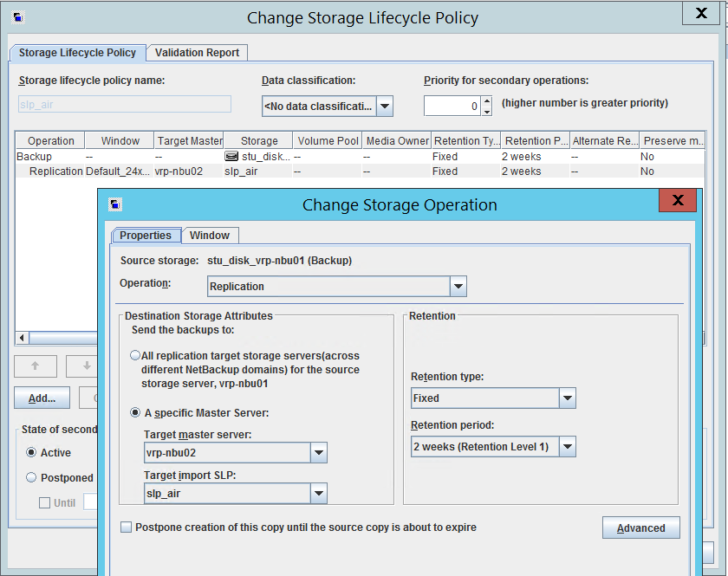728x576 pixels.
Task: Click the Storage column header
Action: (x=258, y=140)
